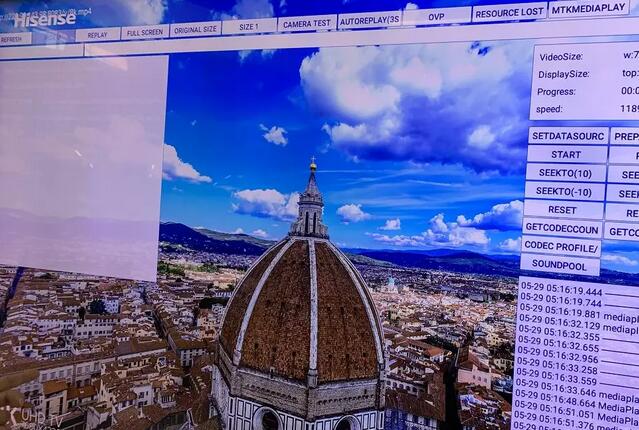639x430 pixels.
Task: Open CODEC PROFILE/ option
Action: (561, 246)
